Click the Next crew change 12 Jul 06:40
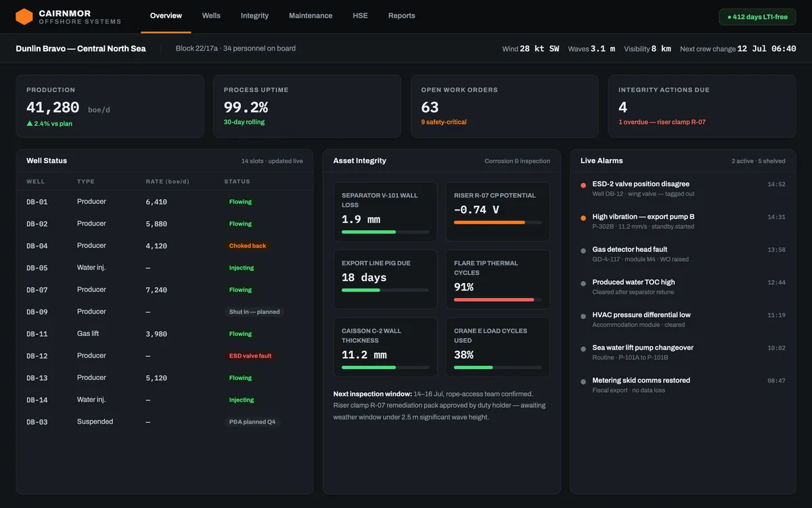The width and height of the screenshot is (812, 508). [738, 49]
